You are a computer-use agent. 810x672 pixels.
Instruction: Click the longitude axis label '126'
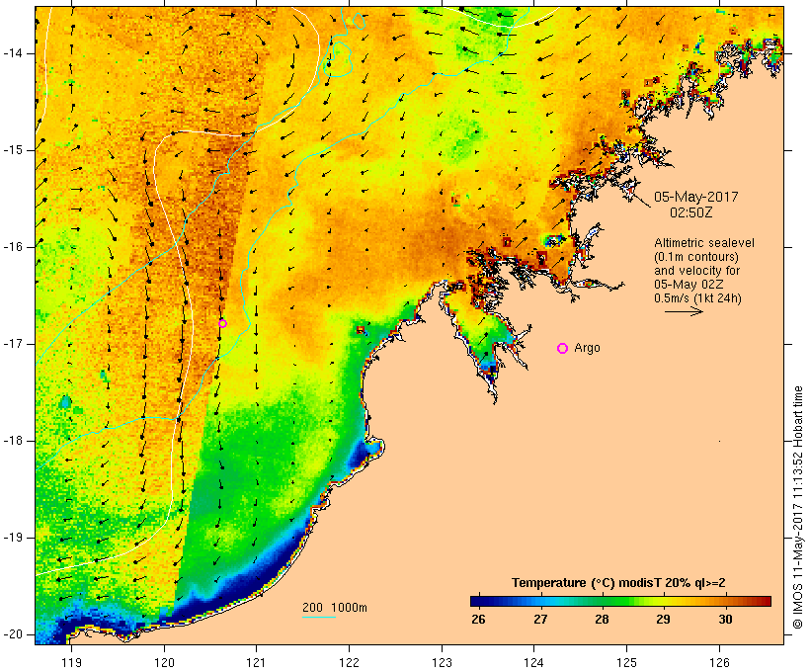click(x=719, y=662)
